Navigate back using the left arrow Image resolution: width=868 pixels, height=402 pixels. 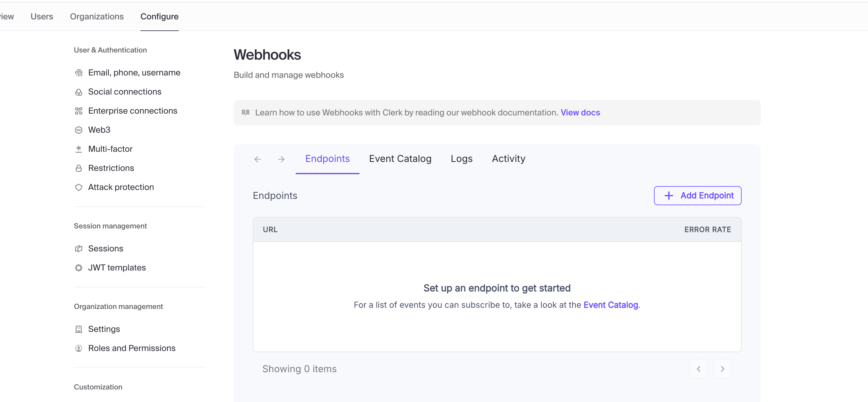click(258, 159)
